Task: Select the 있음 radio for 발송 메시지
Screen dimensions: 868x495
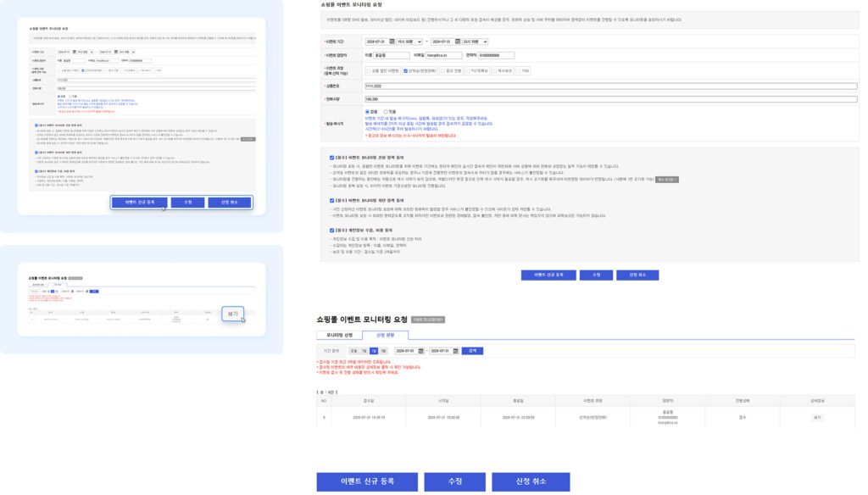Action: tap(386, 111)
